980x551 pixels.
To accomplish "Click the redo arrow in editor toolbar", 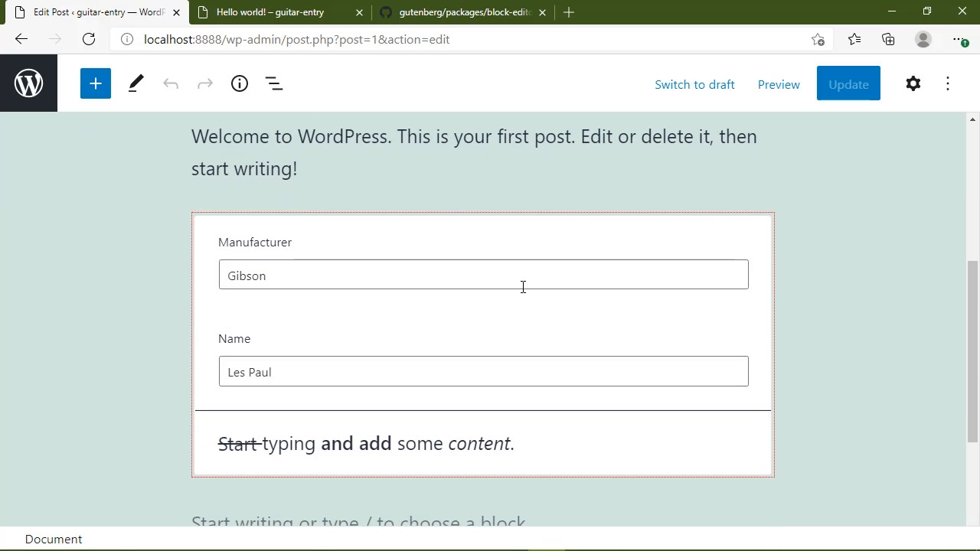I will 205,84.
